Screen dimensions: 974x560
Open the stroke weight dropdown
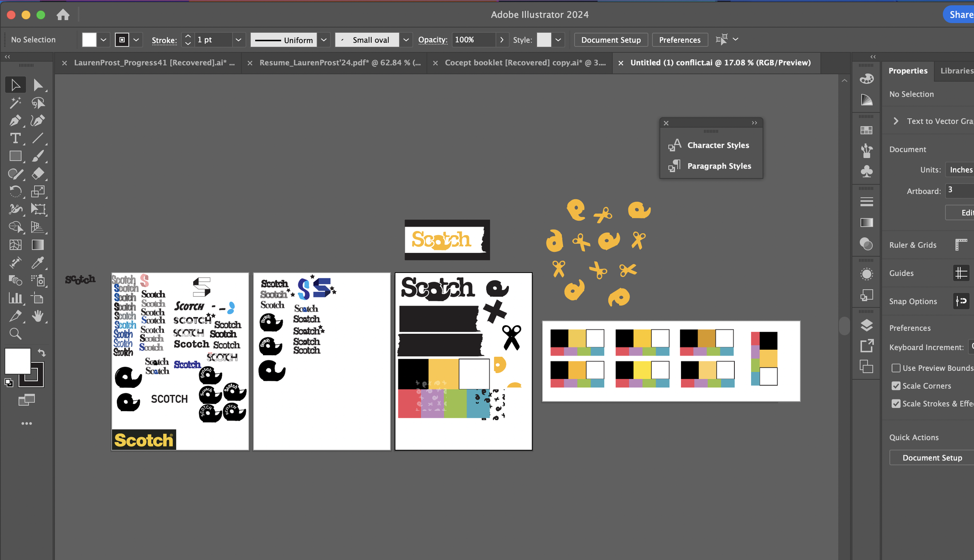coord(238,40)
